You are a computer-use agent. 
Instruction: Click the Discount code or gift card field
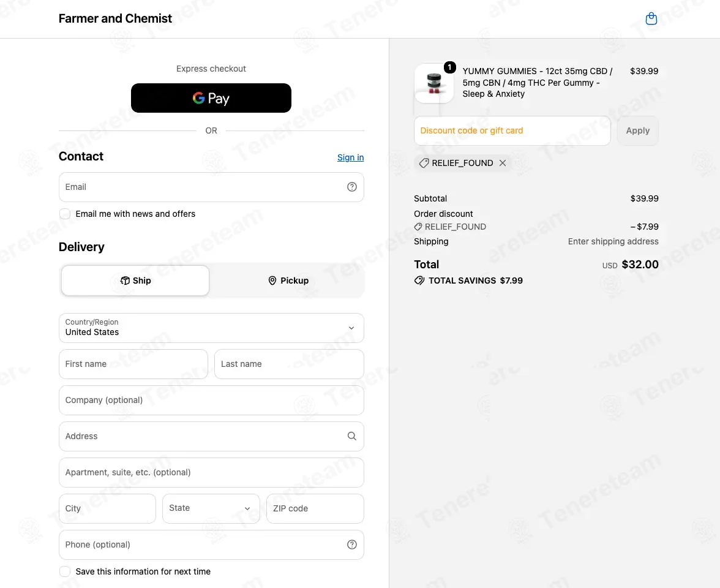[512, 131]
